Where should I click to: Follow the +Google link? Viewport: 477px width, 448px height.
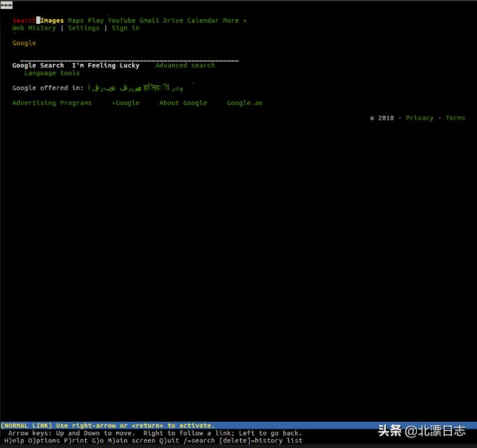tap(126, 103)
